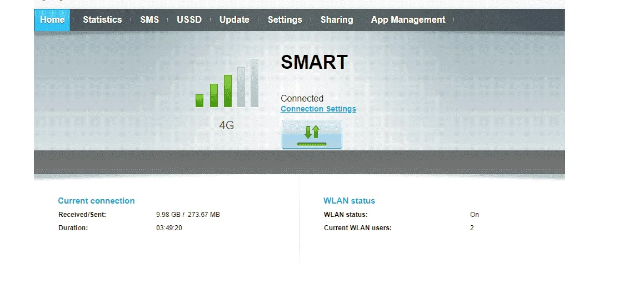Screen dimensions: 644x299
Task: Switch to the Sharing tab
Action: 337,19
